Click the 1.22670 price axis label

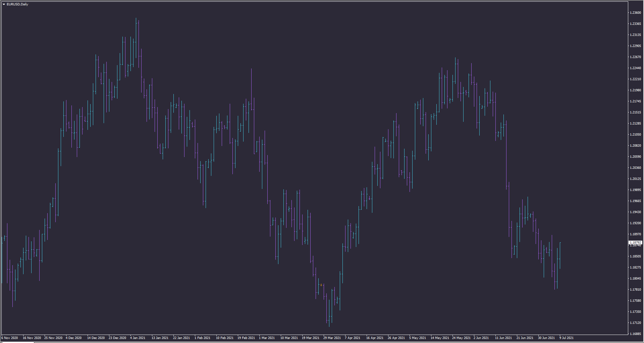635,57
